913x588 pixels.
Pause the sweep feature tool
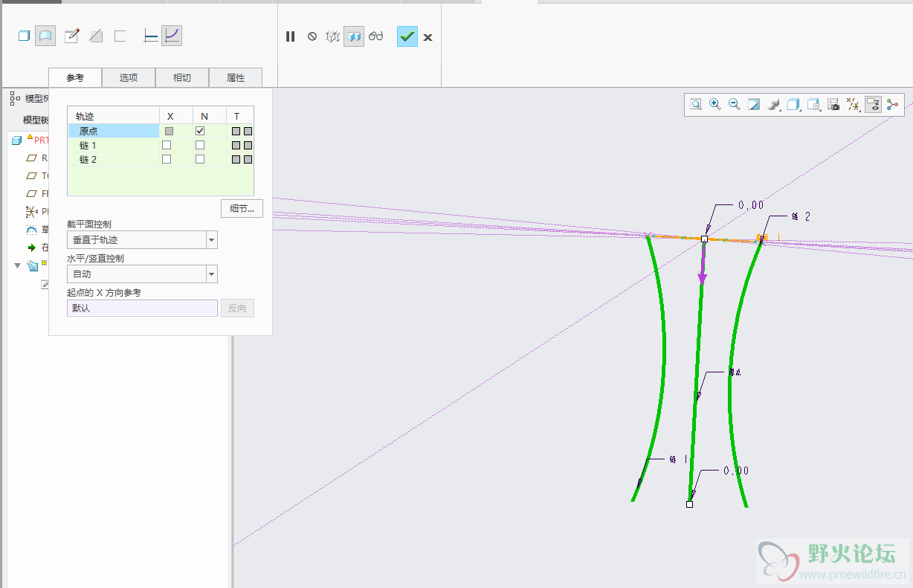(x=291, y=36)
